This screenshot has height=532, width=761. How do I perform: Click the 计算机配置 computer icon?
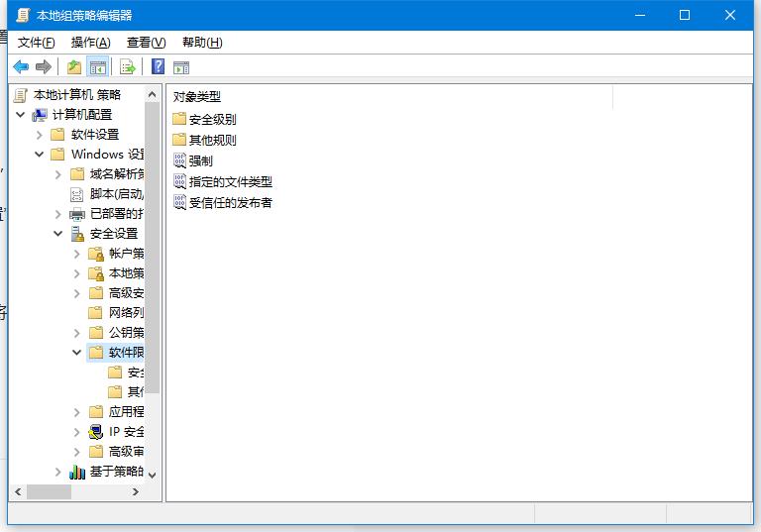(40, 115)
